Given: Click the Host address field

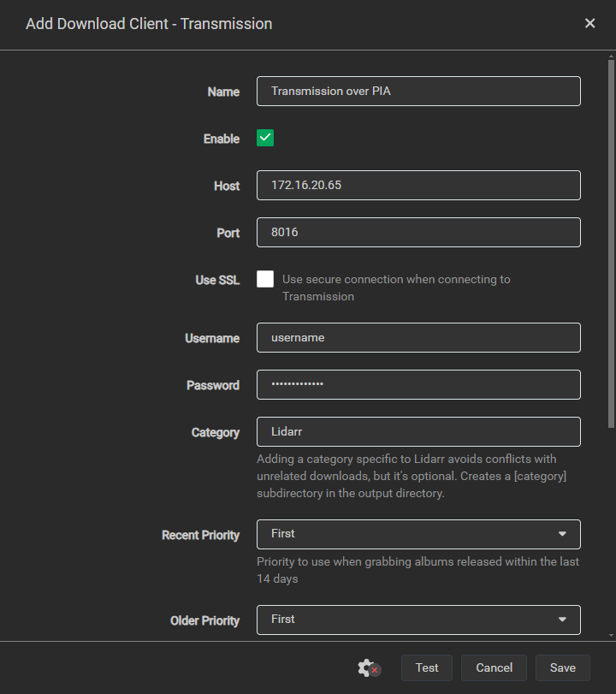Looking at the screenshot, I should [418, 185].
